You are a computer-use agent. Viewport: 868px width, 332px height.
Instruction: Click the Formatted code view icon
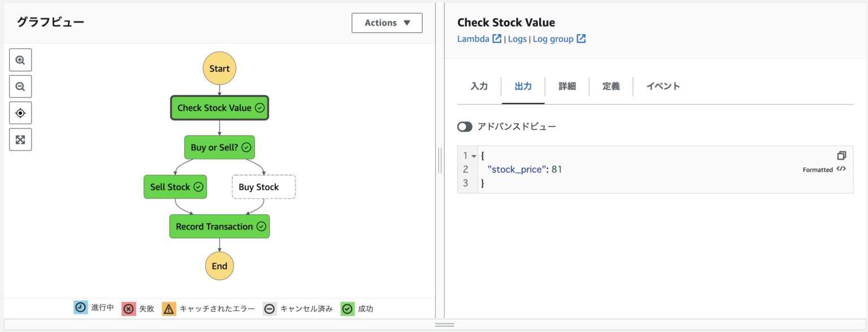point(841,169)
